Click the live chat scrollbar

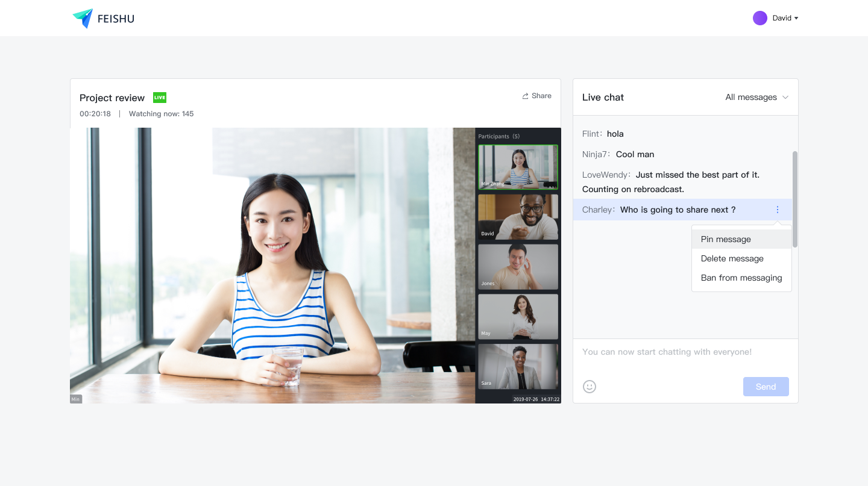coord(795,199)
